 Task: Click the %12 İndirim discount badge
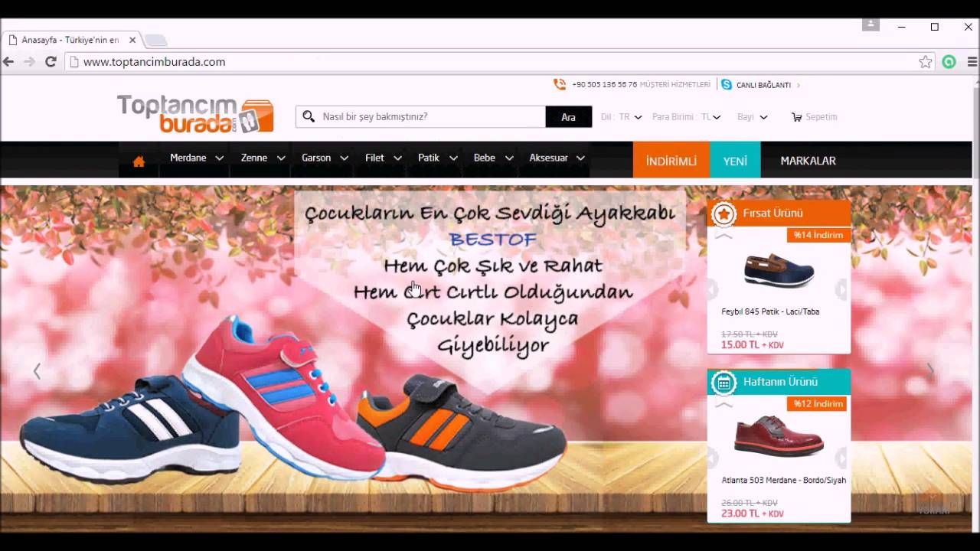pos(818,404)
